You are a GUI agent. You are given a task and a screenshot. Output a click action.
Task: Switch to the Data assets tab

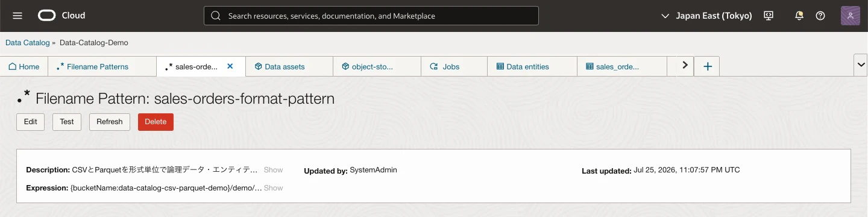pyautogui.click(x=289, y=66)
